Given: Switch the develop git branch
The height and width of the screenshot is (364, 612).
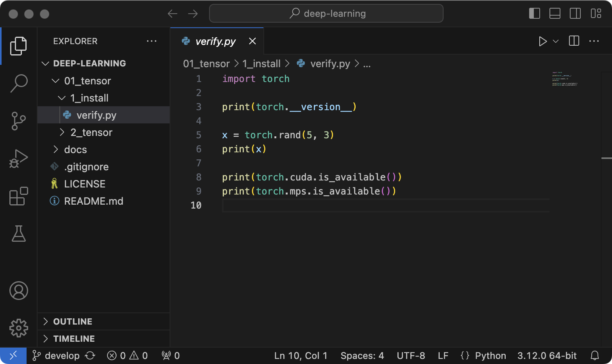Looking at the screenshot, I should 56,355.
